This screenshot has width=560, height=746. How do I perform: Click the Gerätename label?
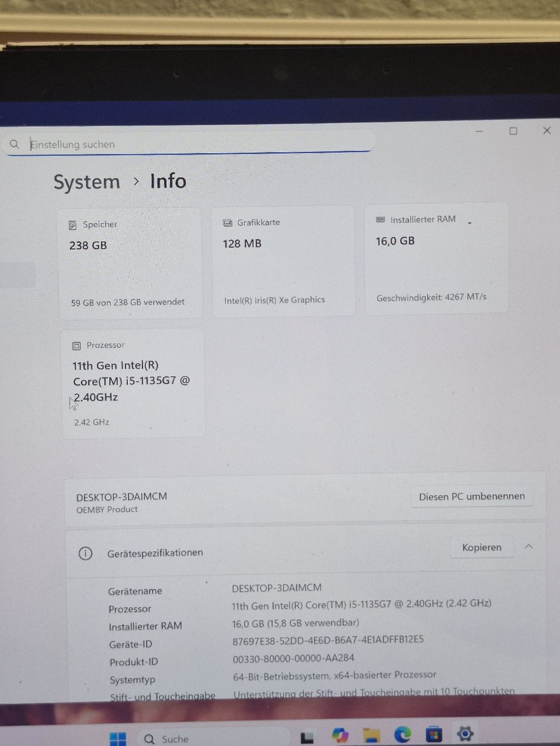(x=135, y=591)
